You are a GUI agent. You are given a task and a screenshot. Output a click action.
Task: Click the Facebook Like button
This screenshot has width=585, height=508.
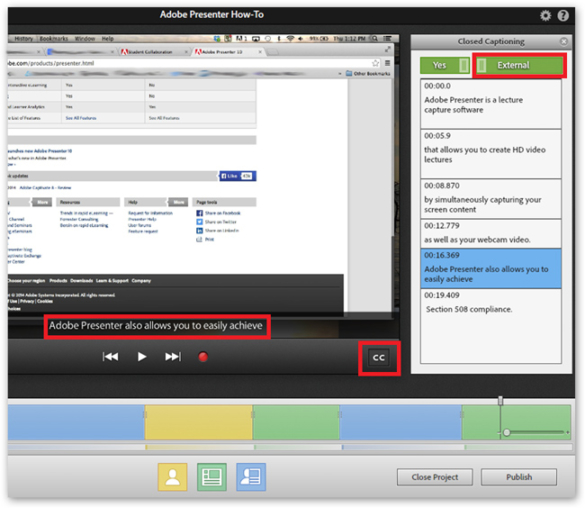(x=237, y=176)
